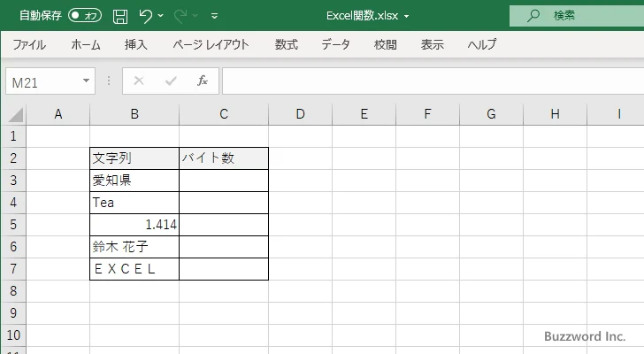The width and height of the screenshot is (644, 354).
Task: Click the formula bar Enter checkmark icon
Action: click(x=171, y=81)
